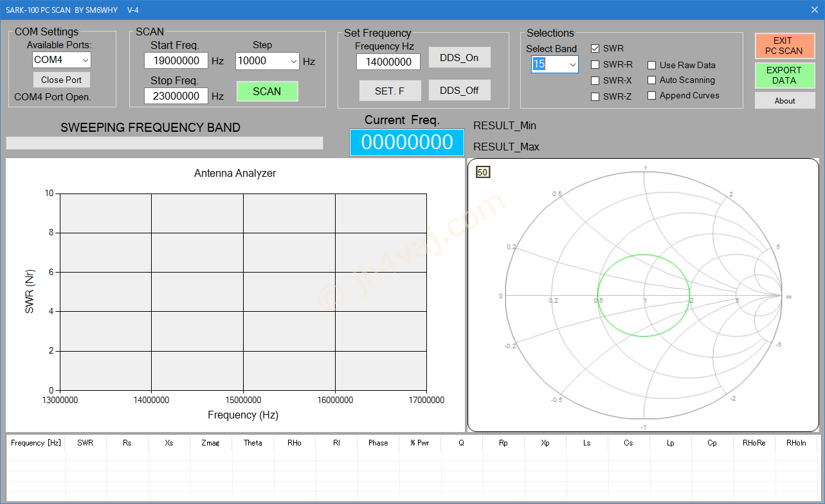Click the Cs column header
The image size is (825, 504).
629,442
